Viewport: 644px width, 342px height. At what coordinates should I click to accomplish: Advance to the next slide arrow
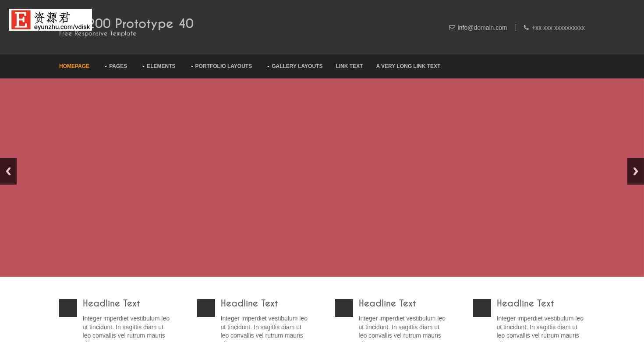tap(636, 171)
